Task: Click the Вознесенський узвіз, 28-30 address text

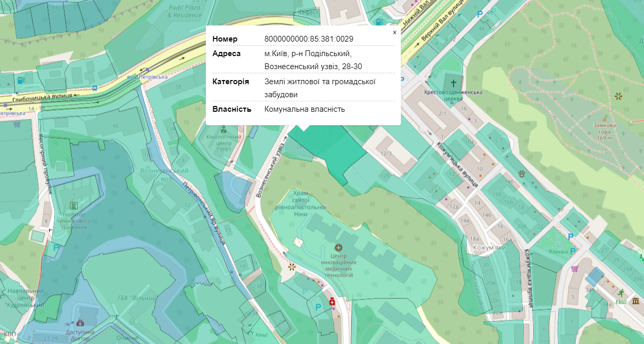Action: (313, 67)
